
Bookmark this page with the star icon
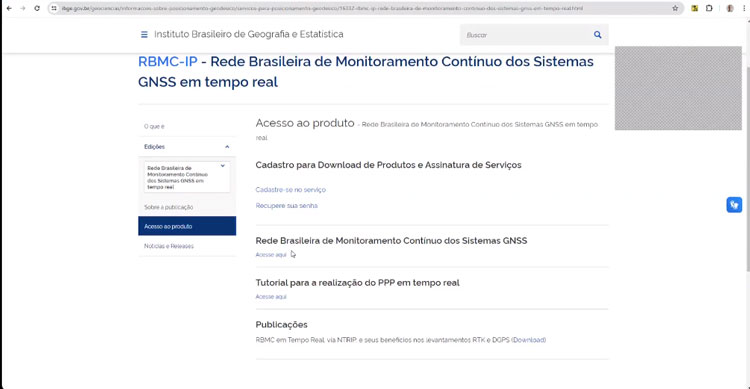[675, 8]
